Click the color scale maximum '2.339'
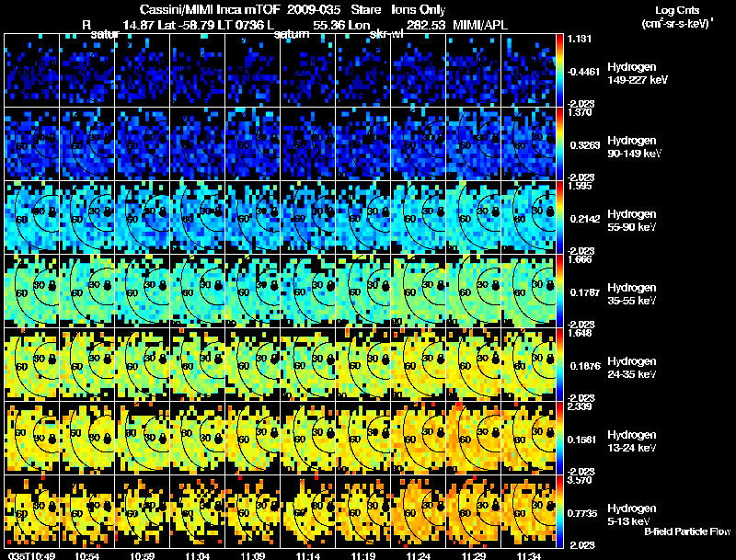 pos(580,406)
